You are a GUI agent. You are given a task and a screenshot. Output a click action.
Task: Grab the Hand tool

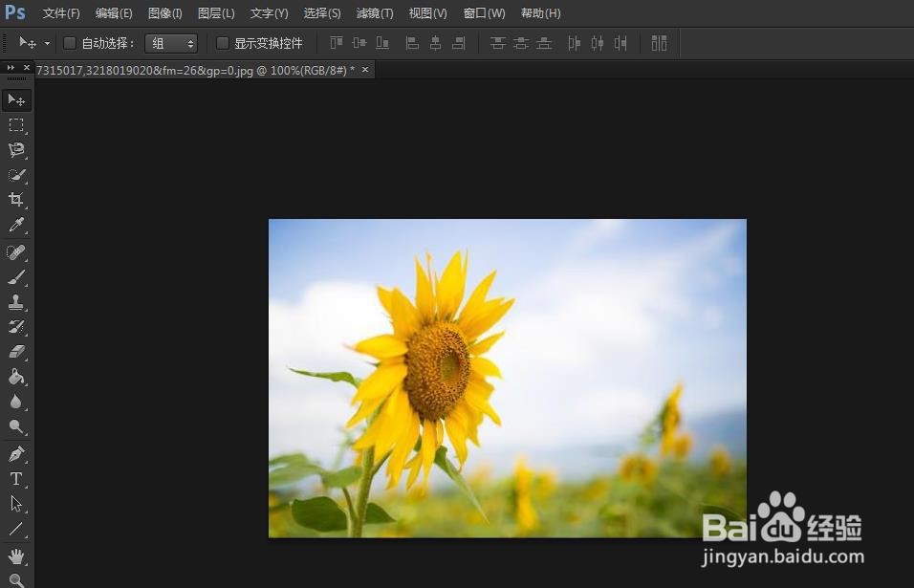pos(15,554)
